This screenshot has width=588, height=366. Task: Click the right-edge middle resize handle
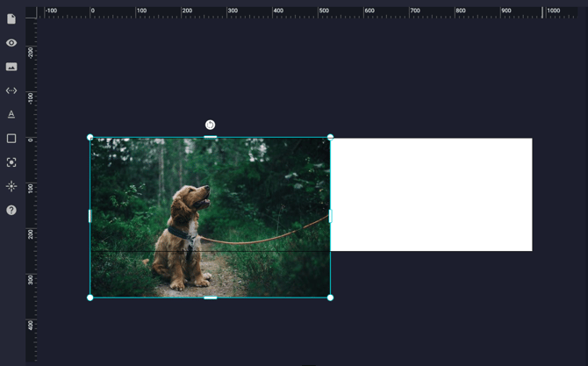[330, 216]
